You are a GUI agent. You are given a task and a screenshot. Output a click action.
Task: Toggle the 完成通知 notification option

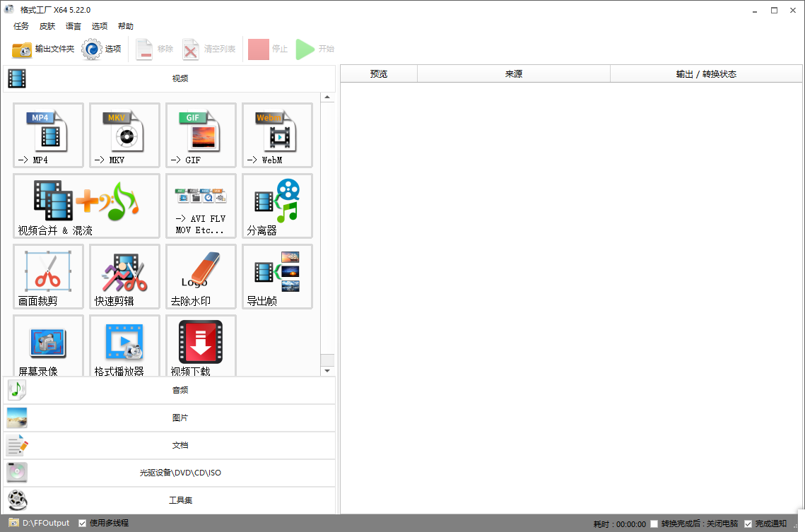click(x=748, y=523)
